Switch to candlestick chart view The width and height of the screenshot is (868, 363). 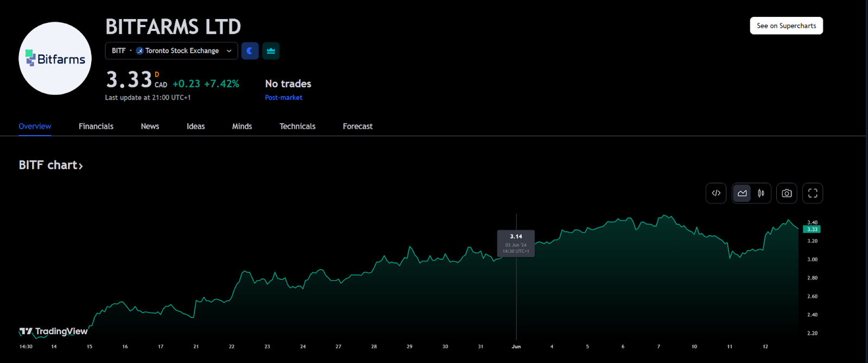(761, 193)
